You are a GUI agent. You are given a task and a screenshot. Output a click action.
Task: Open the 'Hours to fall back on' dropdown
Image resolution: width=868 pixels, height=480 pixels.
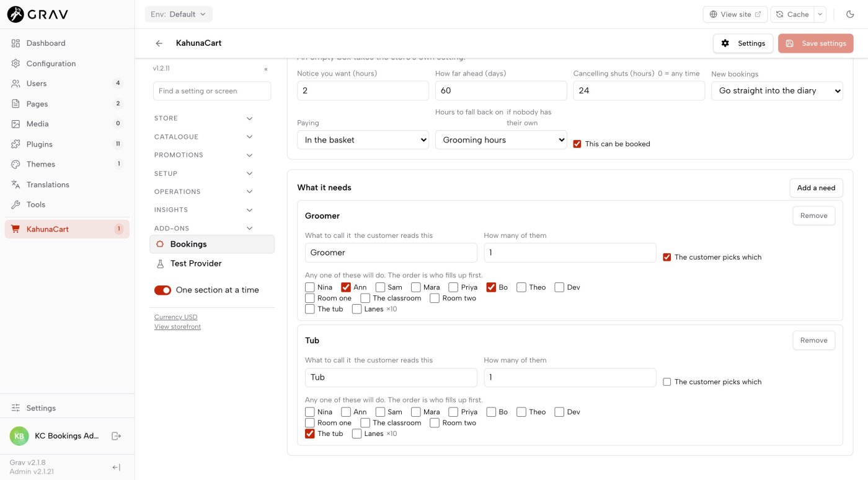click(501, 140)
